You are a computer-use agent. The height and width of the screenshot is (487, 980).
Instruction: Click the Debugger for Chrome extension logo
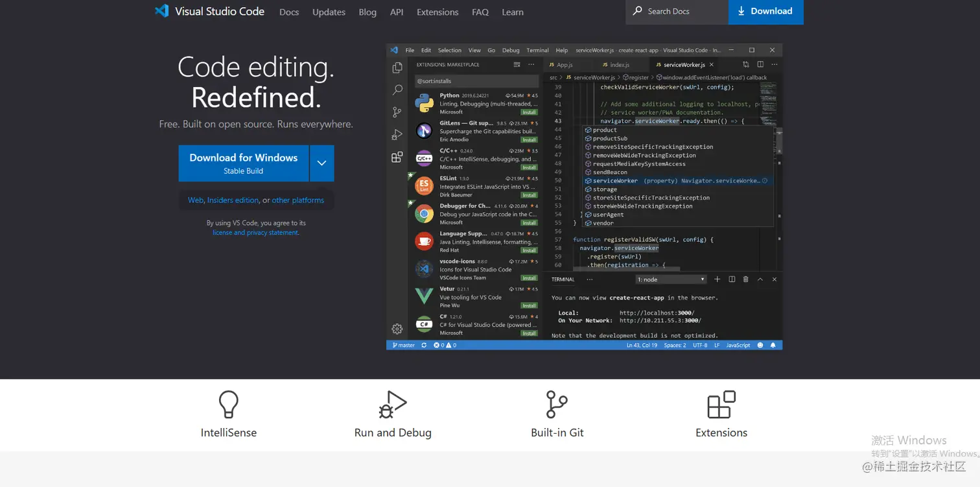tap(424, 213)
